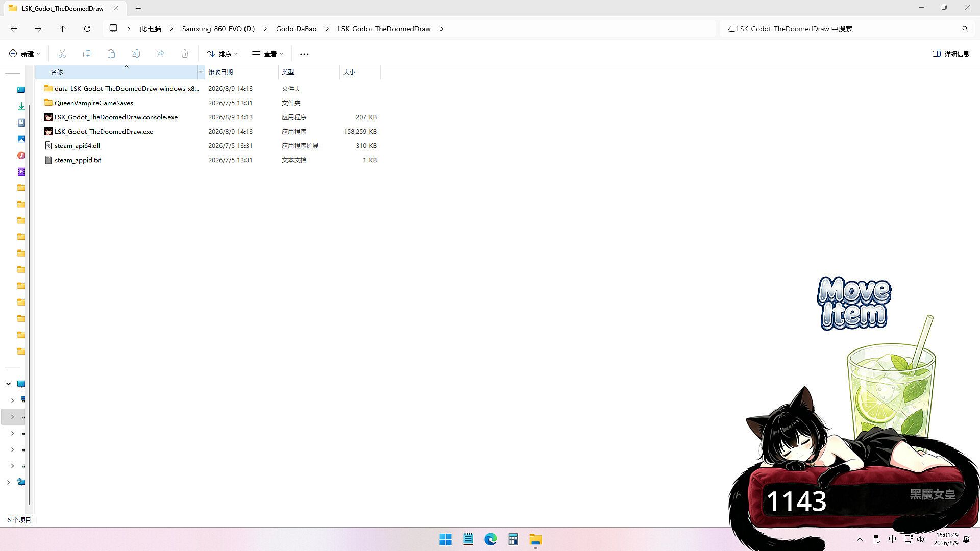Click the Paste clipboard icon
This screenshot has width=980, height=551.
click(x=111, y=54)
